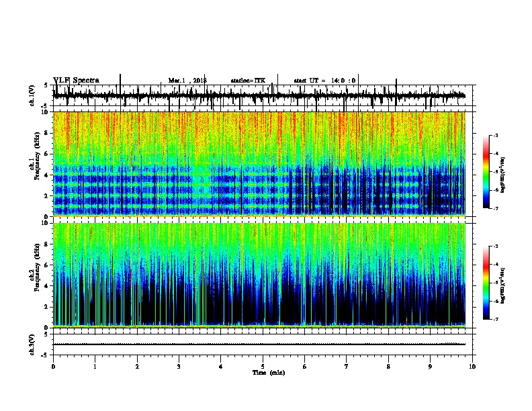Click the ch.2 colorbar log(PSD) unit label

click(x=502, y=285)
